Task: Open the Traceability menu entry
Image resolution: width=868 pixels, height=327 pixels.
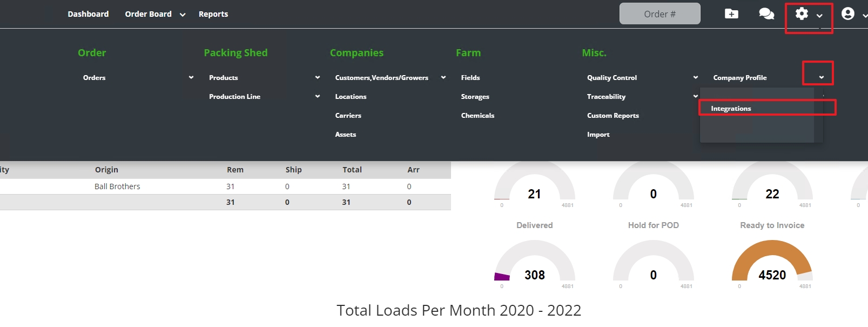Action: [606, 97]
